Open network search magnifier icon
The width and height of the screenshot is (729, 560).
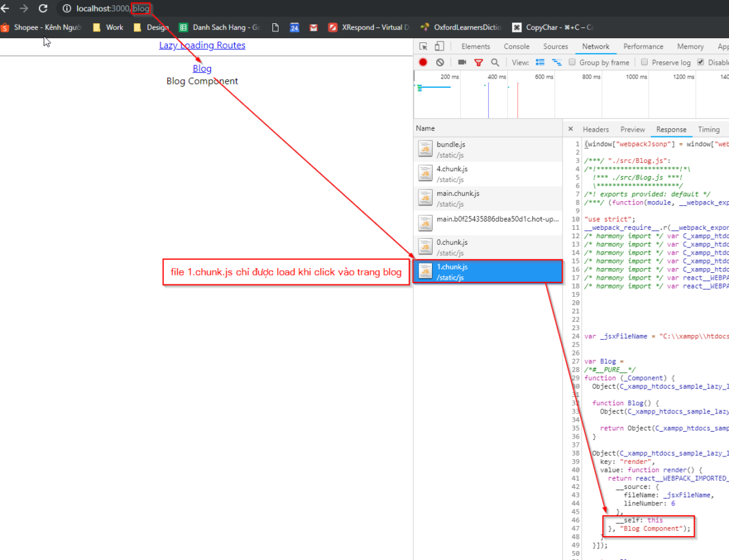[x=494, y=62]
